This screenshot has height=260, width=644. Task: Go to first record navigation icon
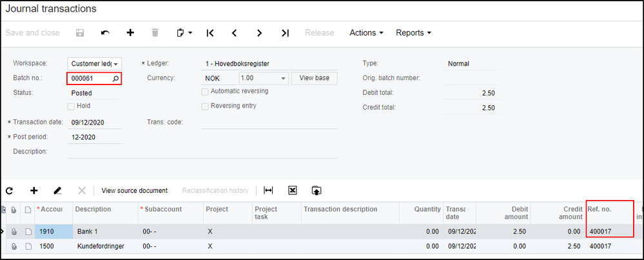pyautogui.click(x=210, y=33)
